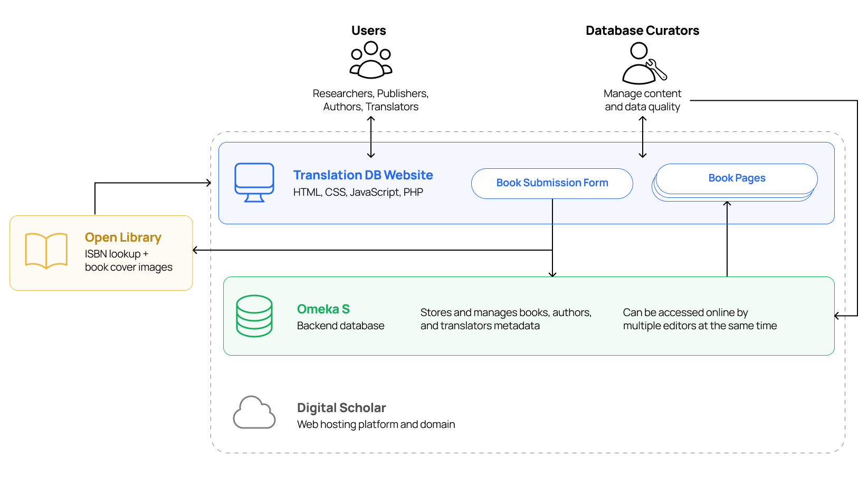
Task: Click 'Stores and manages books, authors' description
Action: point(506,319)
